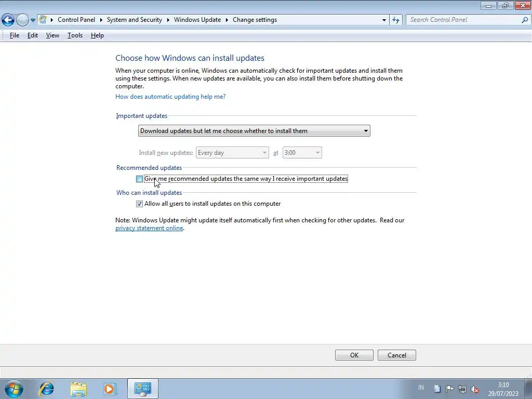Image resolution: width=532 pixels, height=399 pixels.
Task: Refresh the page with the refresh icon
Action: click(395, 20)
